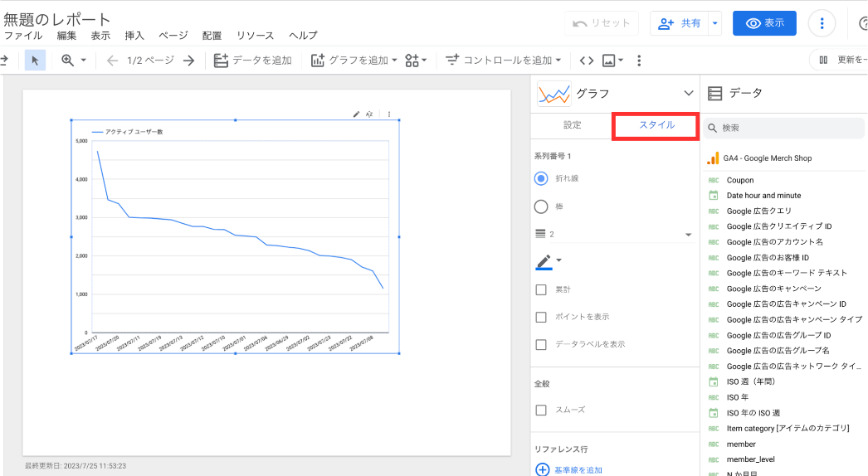868x476 pixels.
Task: Open the 表示 menu in menu bar
Action: click(100, 36)
